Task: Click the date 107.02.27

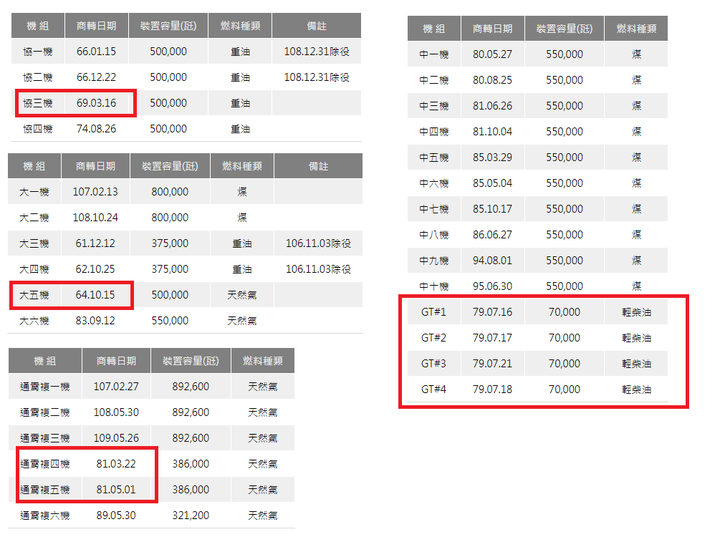Action: tap(116, 386)
